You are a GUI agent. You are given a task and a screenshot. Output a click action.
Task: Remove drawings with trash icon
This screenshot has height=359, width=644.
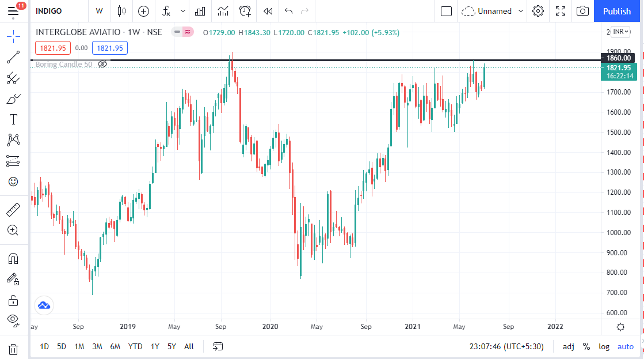13,349
